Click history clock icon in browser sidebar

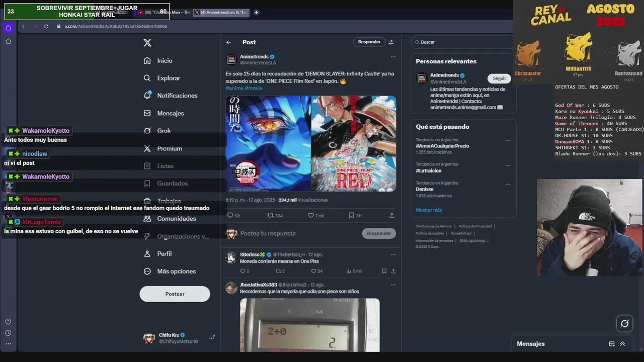click(8, 333)
